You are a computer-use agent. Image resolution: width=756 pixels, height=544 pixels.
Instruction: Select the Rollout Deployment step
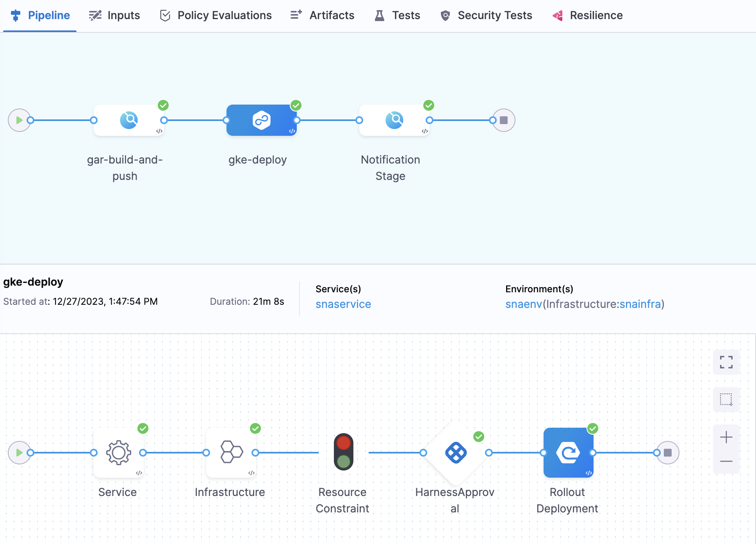pyautogui.click(x=568, y=453)
